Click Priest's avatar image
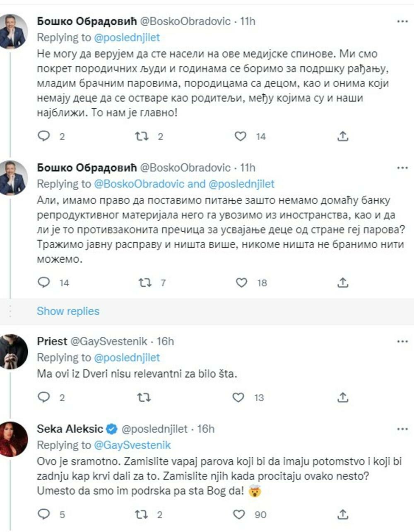 point(14,351)
